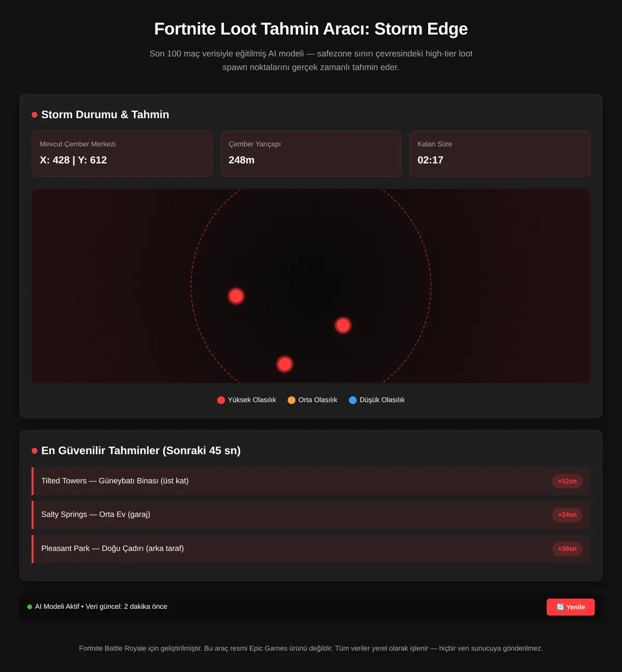Screen dimensions: 622x672
Task: Click the Çember Yarıçapı 248m card
Action: (311, 153)
